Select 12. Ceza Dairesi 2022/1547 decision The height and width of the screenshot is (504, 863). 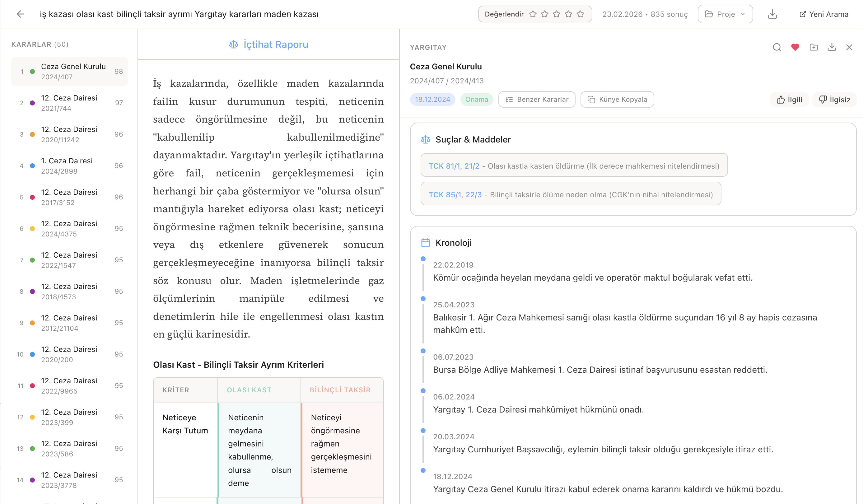[70, 260]
